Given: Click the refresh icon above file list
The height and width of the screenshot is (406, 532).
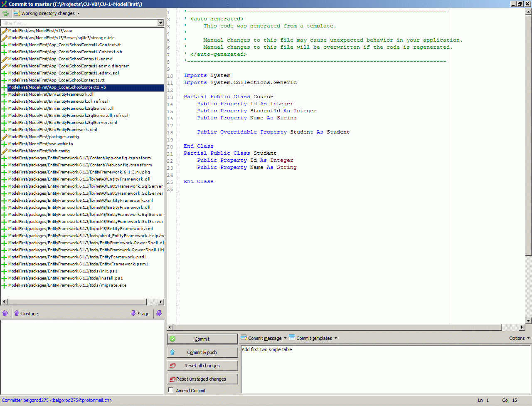Looking at the screenshot, I should 5,13.
